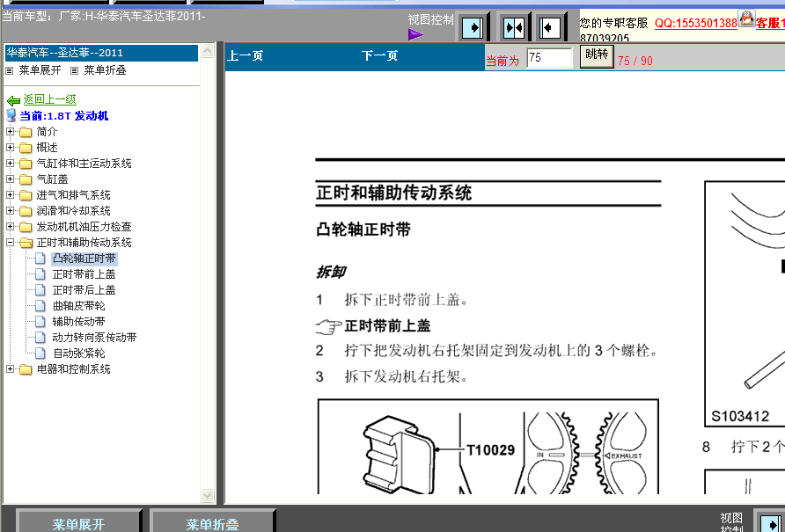Expand the 简介 tree node
Image resolution: width=785 pixels, height=532 pixels.
tap(10, 132)
